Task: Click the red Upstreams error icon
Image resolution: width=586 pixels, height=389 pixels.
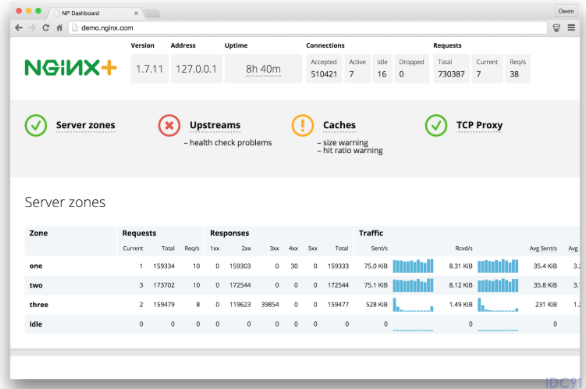Action: point(169,126)
